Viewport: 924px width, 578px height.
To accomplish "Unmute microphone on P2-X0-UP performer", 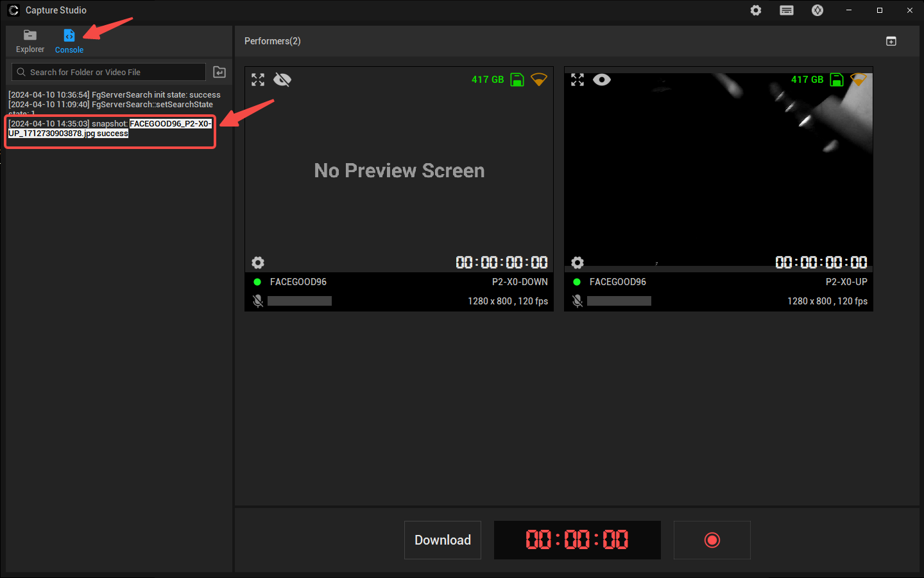I will click(x=577, y=301).
